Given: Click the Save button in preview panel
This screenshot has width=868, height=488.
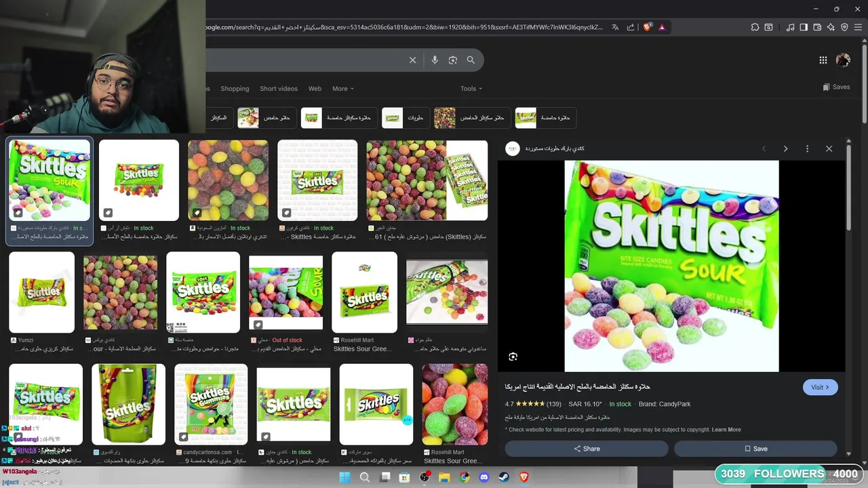Looking at the screenshot, I should tap(755, 449).
